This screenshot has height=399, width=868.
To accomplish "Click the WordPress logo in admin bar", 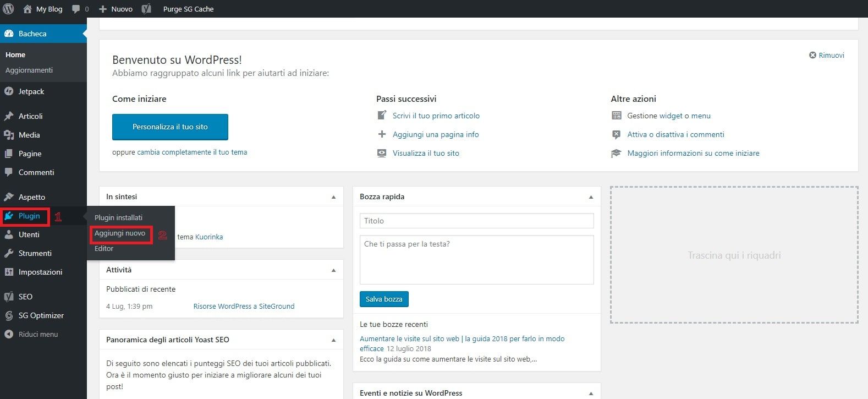I will 8,9.
